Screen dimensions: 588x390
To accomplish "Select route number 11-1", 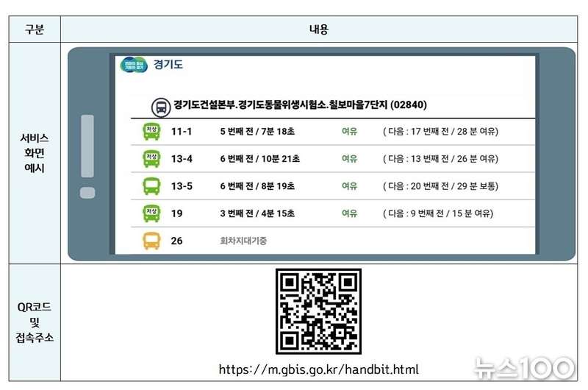I will pyautogui.click(x=181, y=132).
